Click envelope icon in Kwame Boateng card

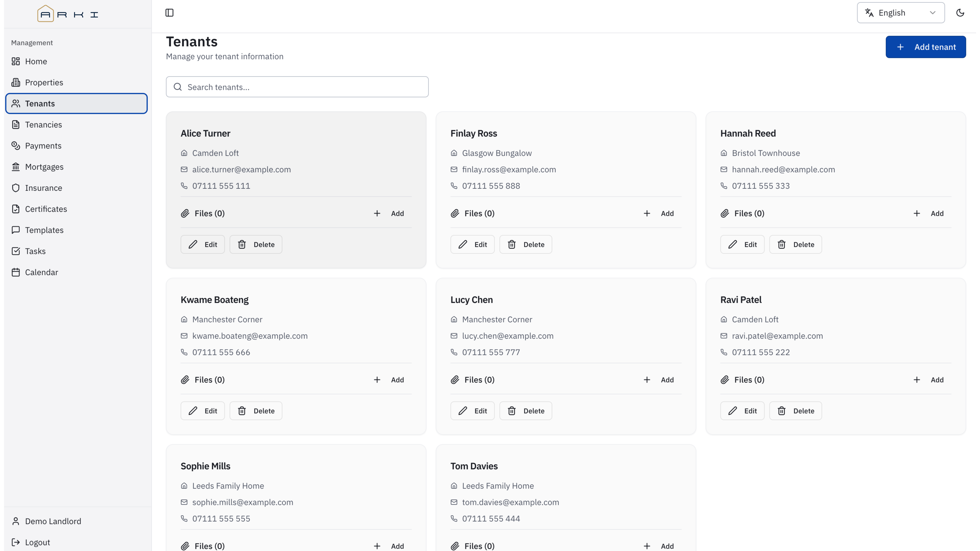pyautogui.click(x=184, y=336)
